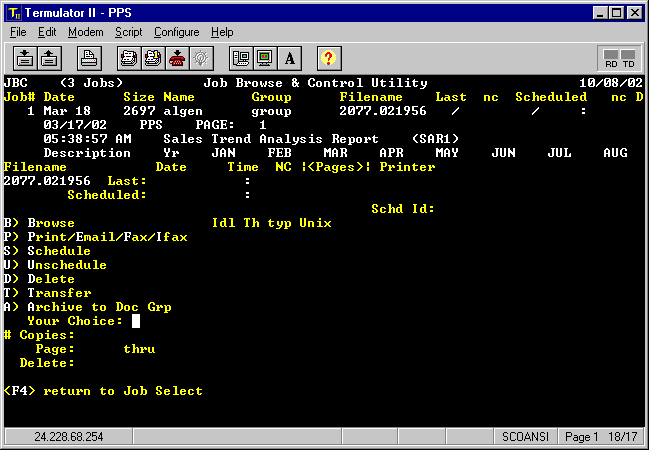Image resolution: width=649 pixels, height=450 pixels.
Task: Click '<F4> return to Job Select' text
Action: click(x=103, y=391)
